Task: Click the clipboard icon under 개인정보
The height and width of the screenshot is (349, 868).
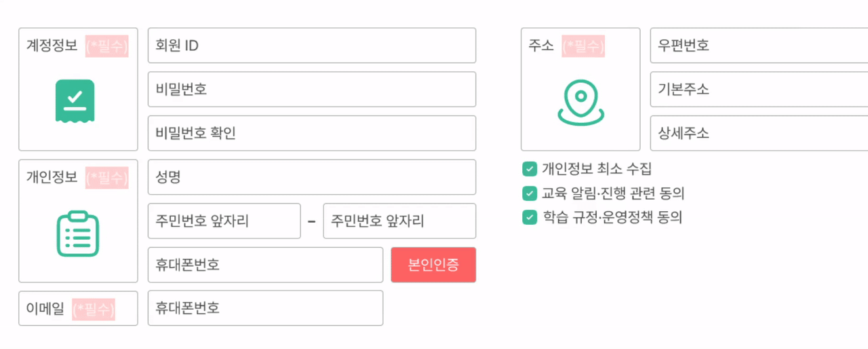Action: [x=77, y=234]
